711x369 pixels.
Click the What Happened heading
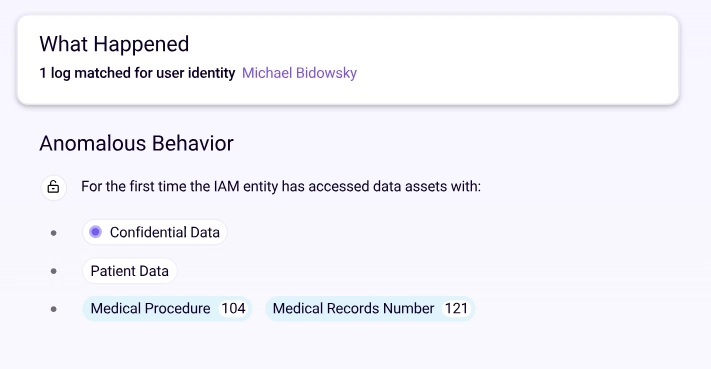click(114, 44)
